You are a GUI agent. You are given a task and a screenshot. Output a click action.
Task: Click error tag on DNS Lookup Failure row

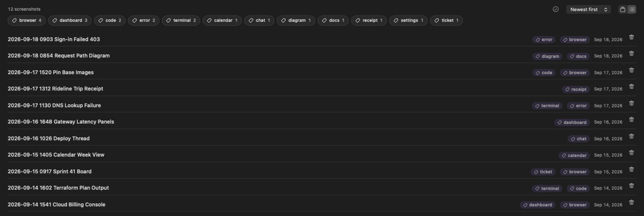pyautogui.click(x=578, y=106)
